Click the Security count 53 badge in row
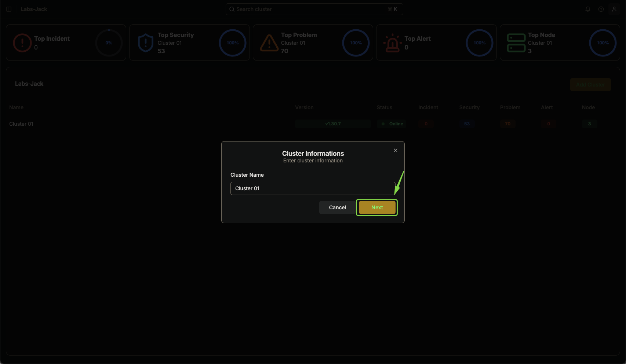Image resolution: width=626 pixels, height=364 pixels. click(x=467, y=124)
